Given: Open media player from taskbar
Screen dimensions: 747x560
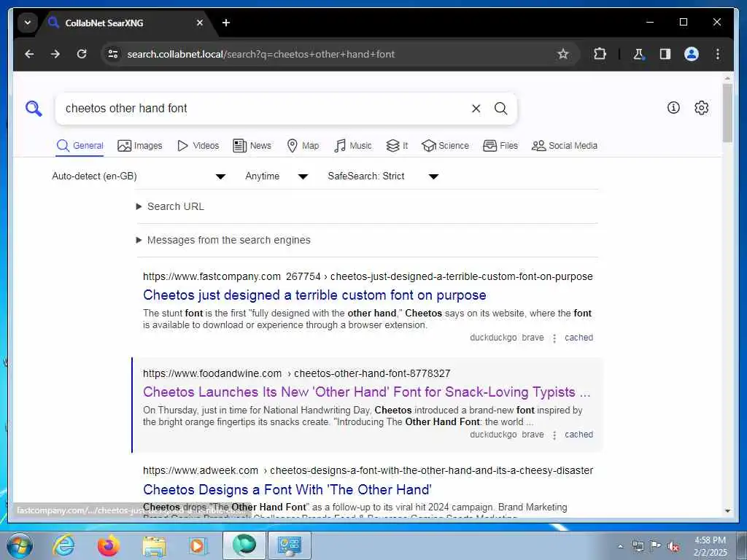Looking at the screenshot, I should (197, 545).
